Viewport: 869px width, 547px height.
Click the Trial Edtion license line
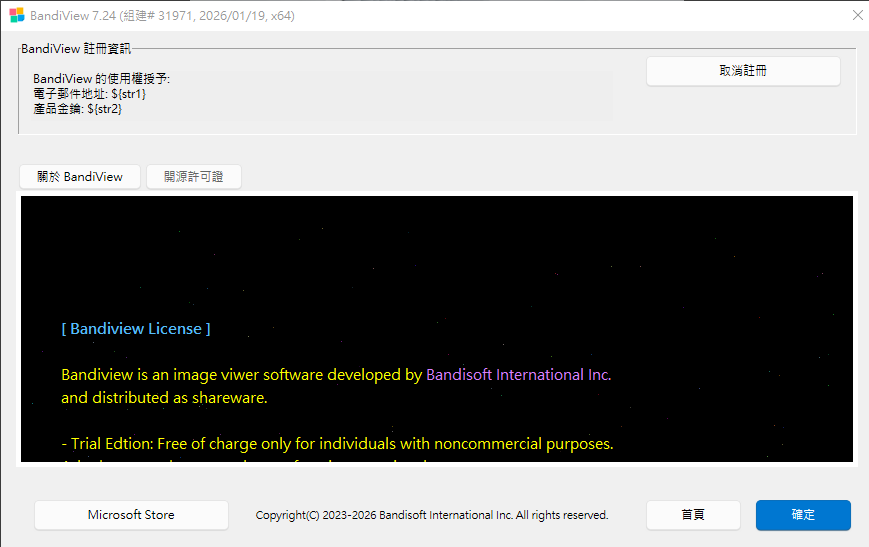pos(337,443)
